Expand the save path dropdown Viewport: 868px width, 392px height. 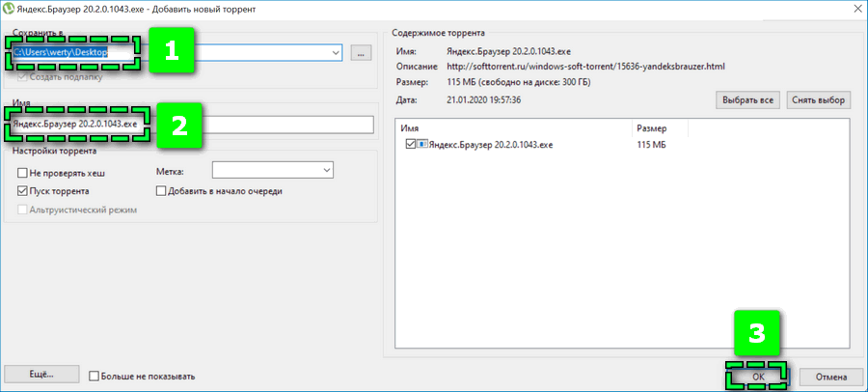[x=334, y=53]
